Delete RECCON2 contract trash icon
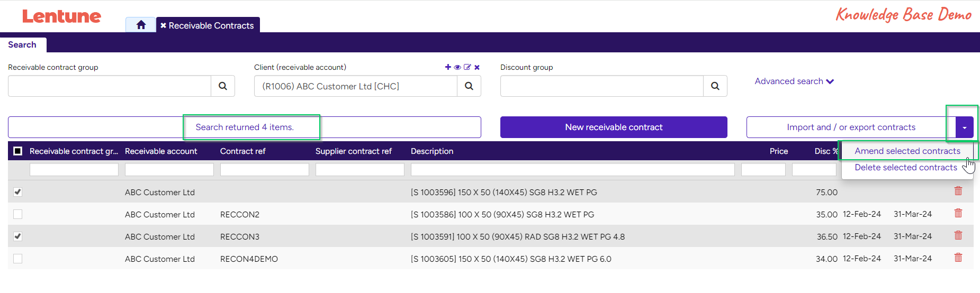 [958, 213]
